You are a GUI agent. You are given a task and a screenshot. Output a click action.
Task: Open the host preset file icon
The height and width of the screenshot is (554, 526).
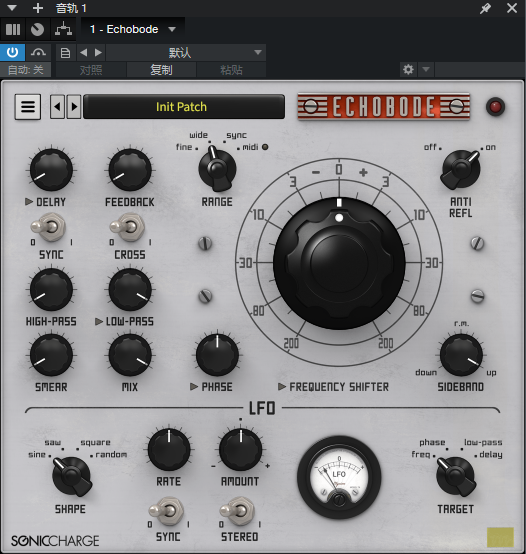65,53
